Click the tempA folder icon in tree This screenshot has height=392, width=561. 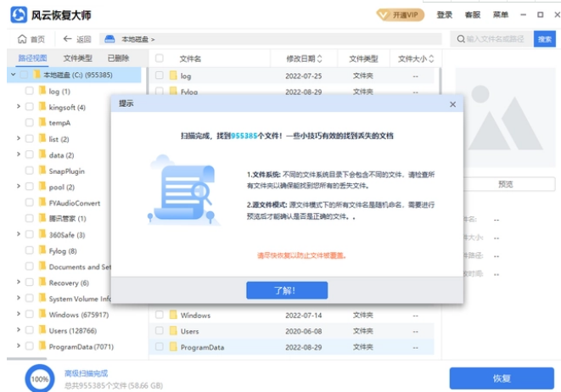tap(42, 122)
